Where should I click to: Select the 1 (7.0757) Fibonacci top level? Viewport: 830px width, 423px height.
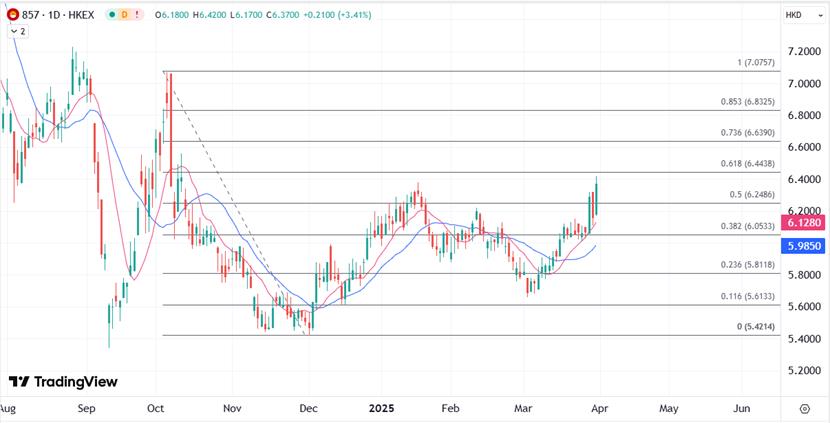(x=750, y=63)
